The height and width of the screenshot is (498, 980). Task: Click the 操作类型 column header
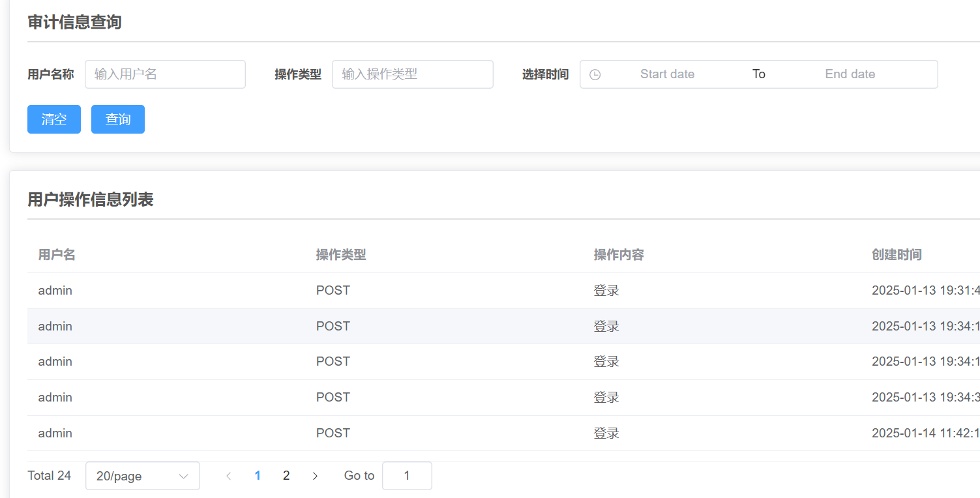click(x=341, y=255)
